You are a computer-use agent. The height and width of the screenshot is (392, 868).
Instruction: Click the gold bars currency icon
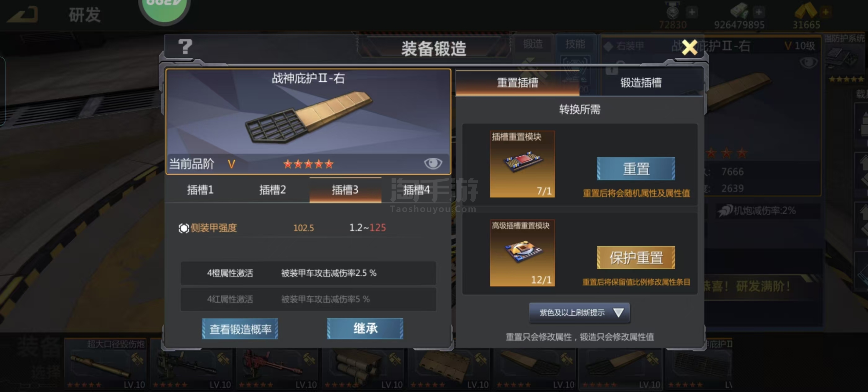[x=806, y=11]
